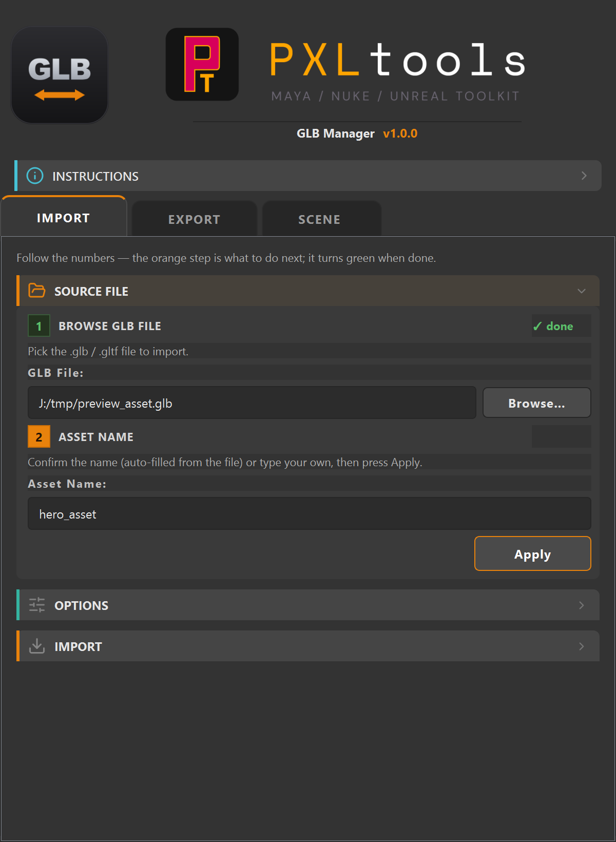
Task: Select the IMPORT tab
Action: click(64, 217)
